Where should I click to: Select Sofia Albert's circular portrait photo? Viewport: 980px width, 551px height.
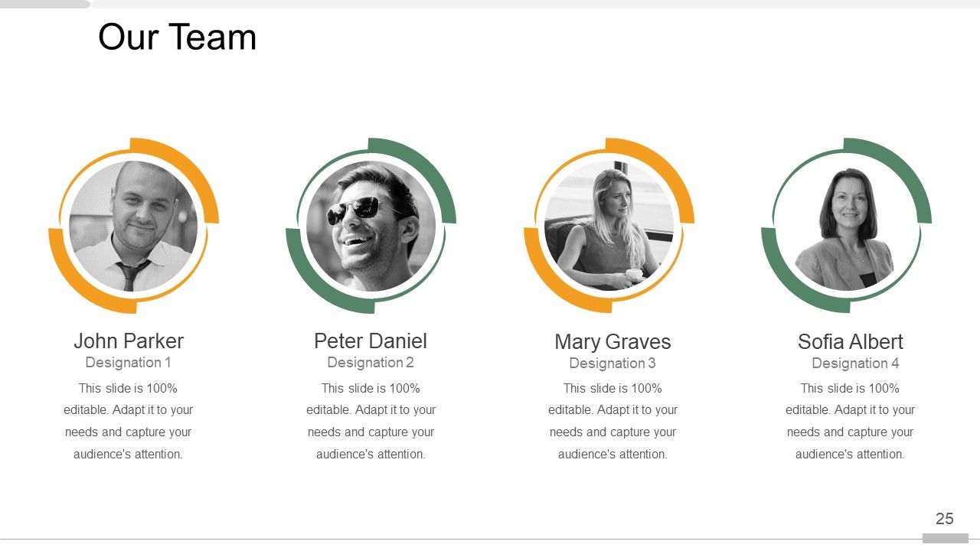click(846, 226)
